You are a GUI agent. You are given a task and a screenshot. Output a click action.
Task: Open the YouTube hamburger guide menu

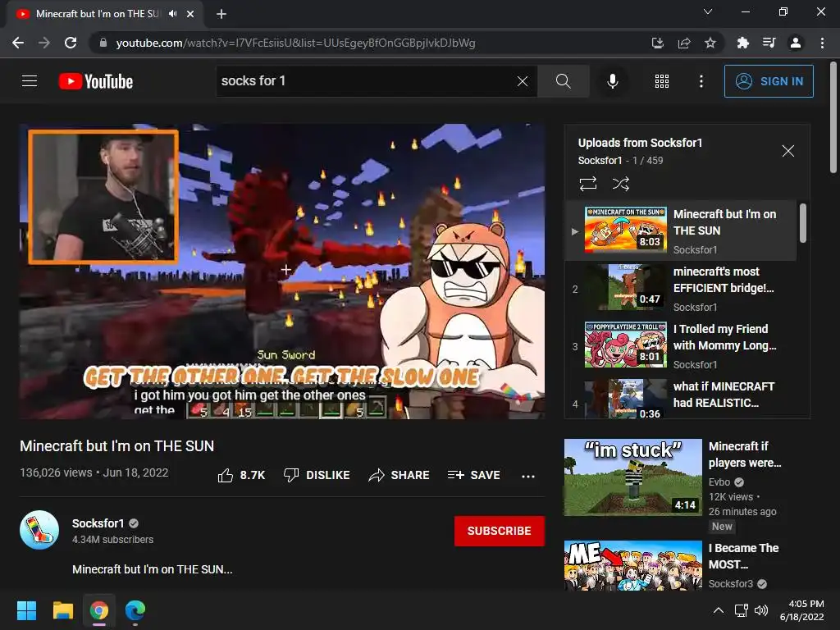coord(30,81)
